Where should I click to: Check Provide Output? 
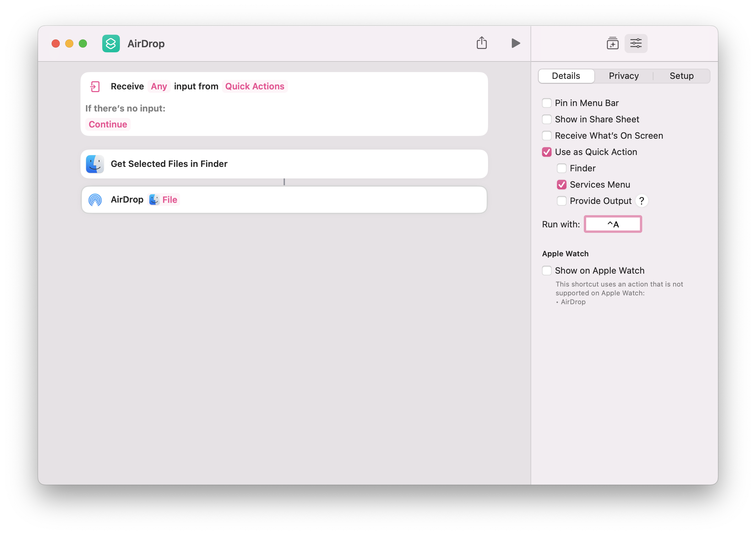[x=561, y=201]
